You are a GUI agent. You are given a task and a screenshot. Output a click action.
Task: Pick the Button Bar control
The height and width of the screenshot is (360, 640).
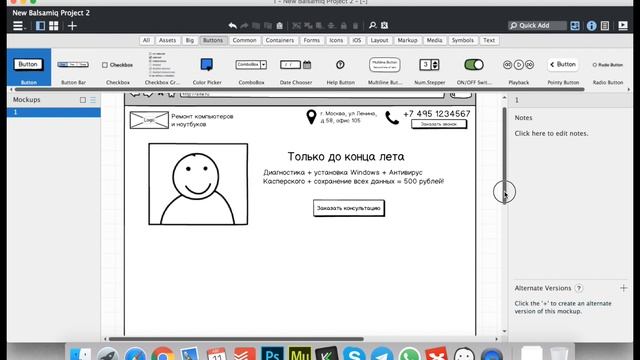pos(73,67)
